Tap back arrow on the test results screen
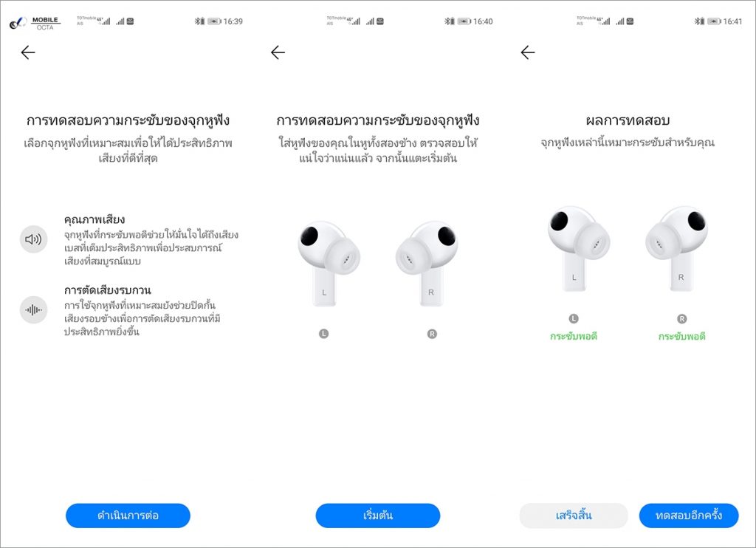 point(528,52)
